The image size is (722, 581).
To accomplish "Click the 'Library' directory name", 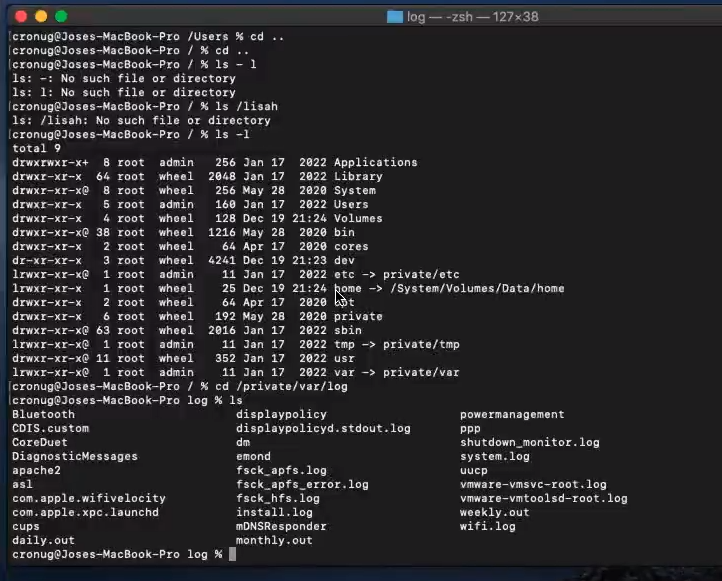I will point(358,176).
